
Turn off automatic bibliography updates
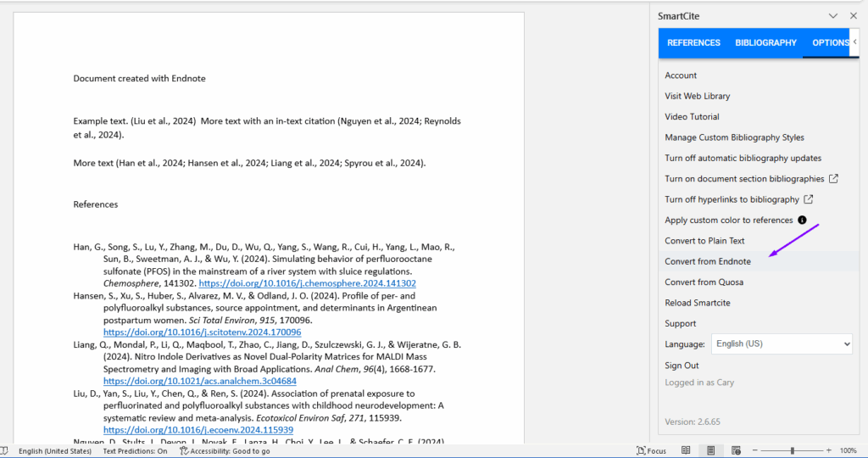click(743, 159)
